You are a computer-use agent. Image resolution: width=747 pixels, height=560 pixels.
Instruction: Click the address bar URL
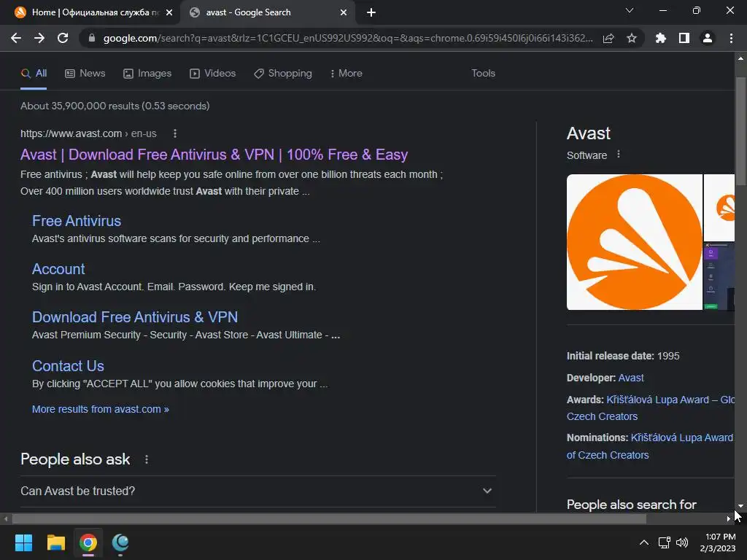pyautogui.click(x=348, y=38)
